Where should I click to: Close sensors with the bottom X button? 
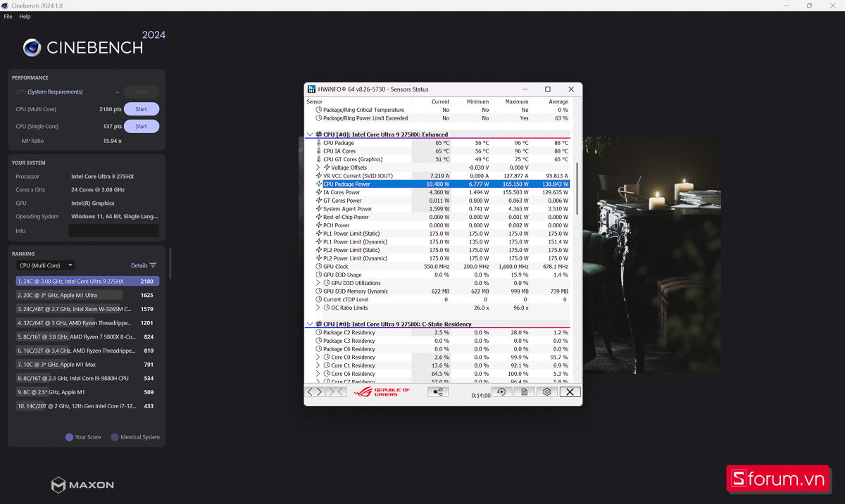tap(570, 392)
